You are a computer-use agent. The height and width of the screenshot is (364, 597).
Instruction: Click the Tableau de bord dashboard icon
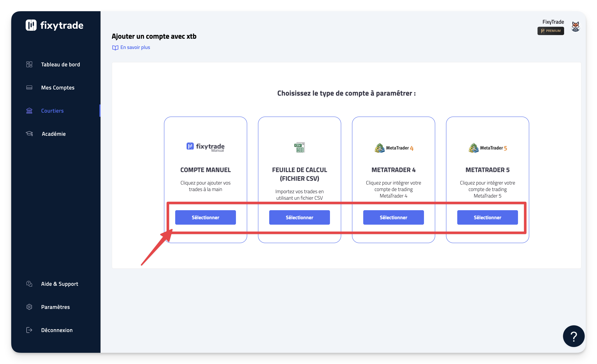click(x=29, y=64)
